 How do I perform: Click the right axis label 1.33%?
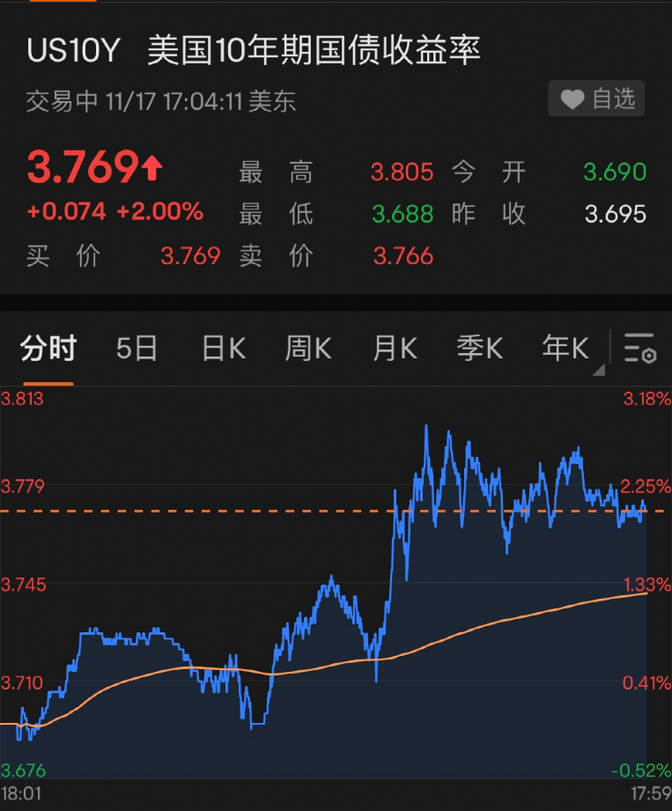click(647, 585)
